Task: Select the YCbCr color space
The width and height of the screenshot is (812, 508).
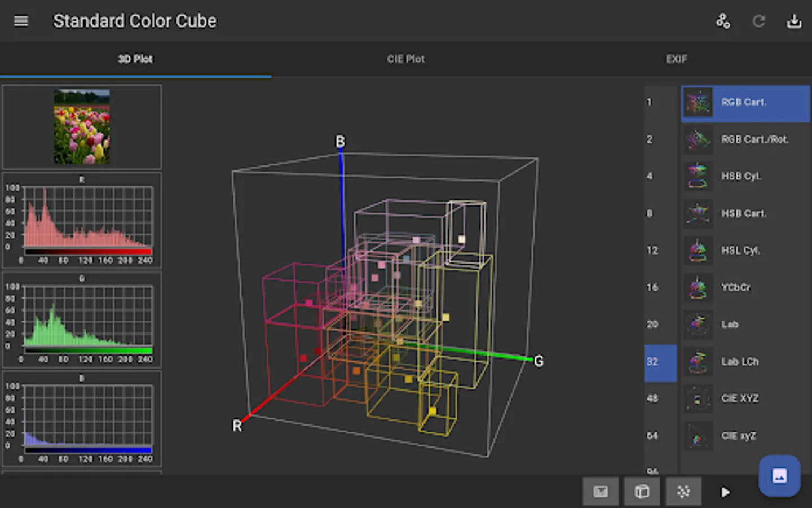Action: pos(745,287)
